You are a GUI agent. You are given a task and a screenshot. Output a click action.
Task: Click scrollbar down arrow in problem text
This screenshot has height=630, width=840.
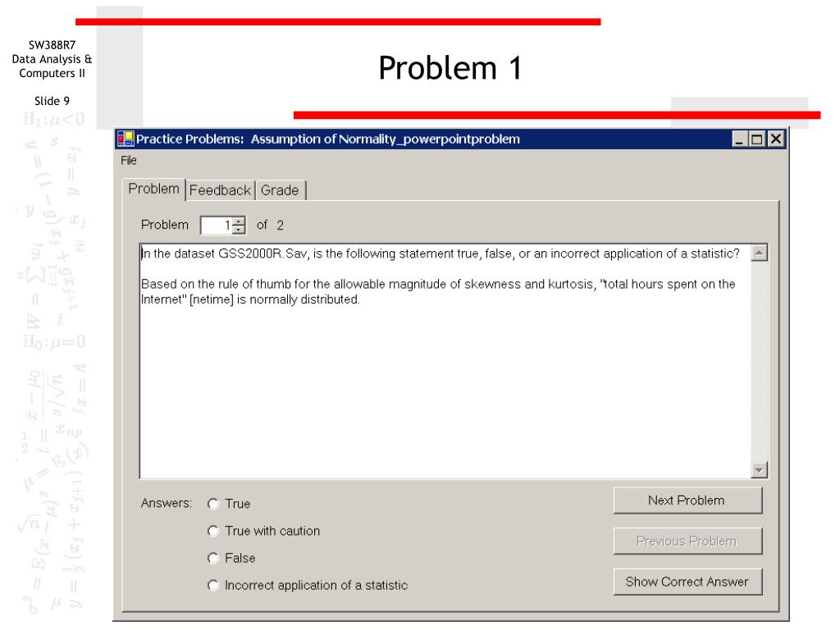tap(759, 470)
